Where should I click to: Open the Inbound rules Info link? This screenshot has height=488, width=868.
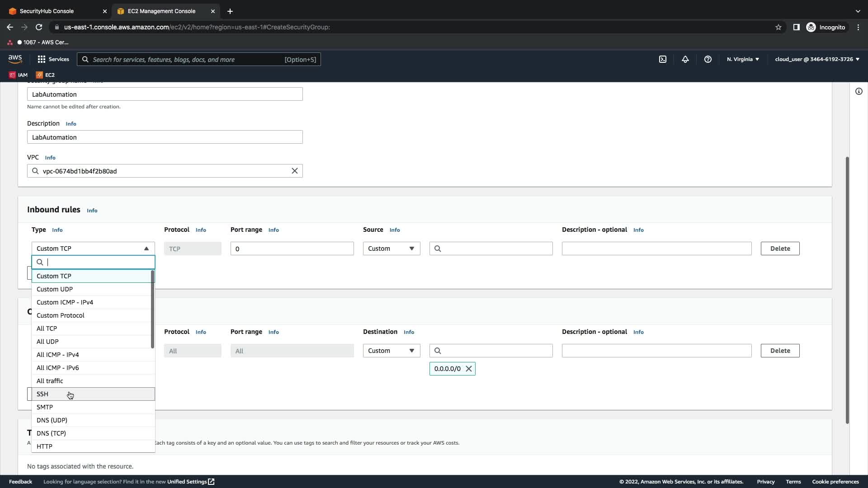[92, 211]
